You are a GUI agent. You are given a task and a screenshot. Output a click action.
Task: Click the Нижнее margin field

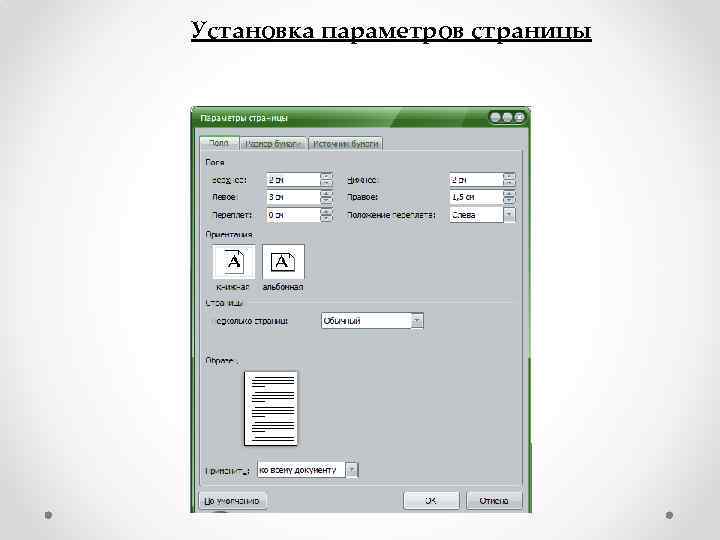click(x=476, y=180)
